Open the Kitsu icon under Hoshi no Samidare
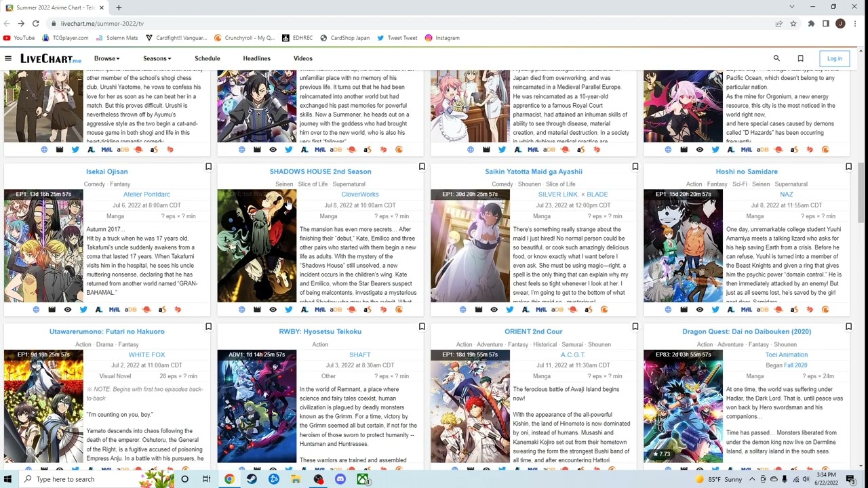 809,310
